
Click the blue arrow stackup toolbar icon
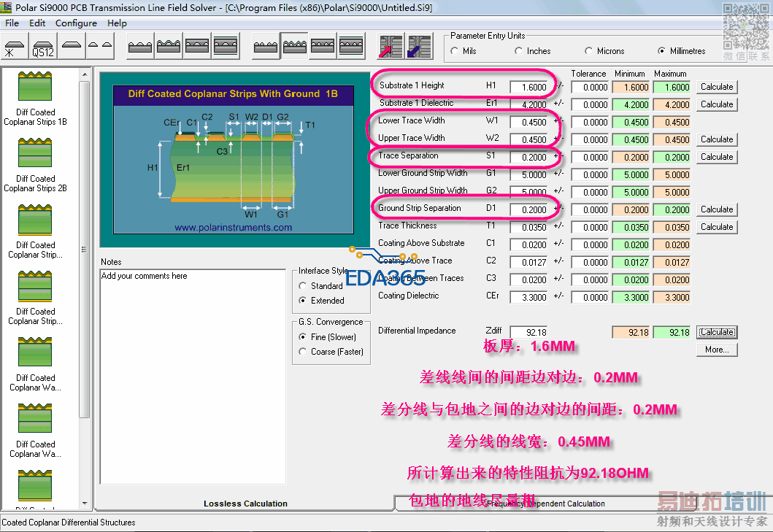pyautogui.click(x=420, y=47)
